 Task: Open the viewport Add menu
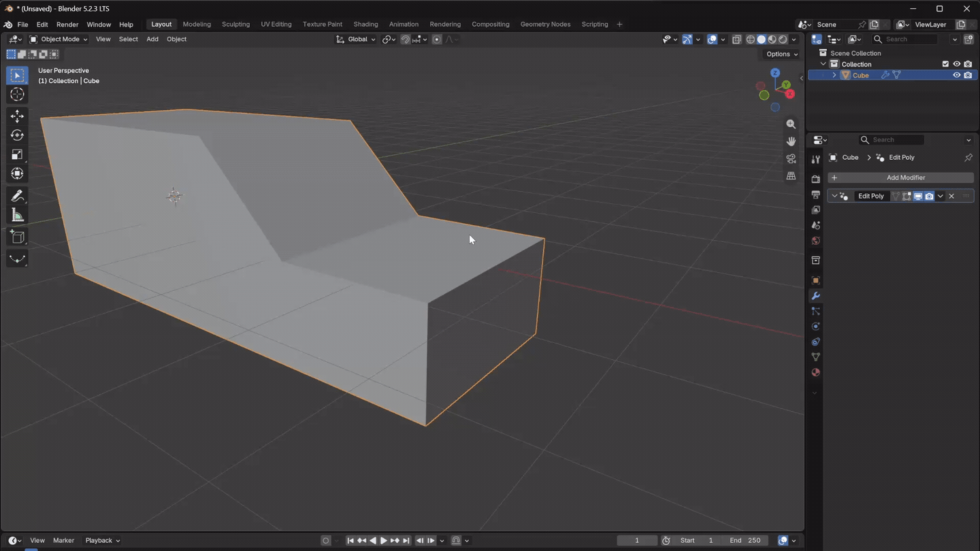(x=152, y=39)
